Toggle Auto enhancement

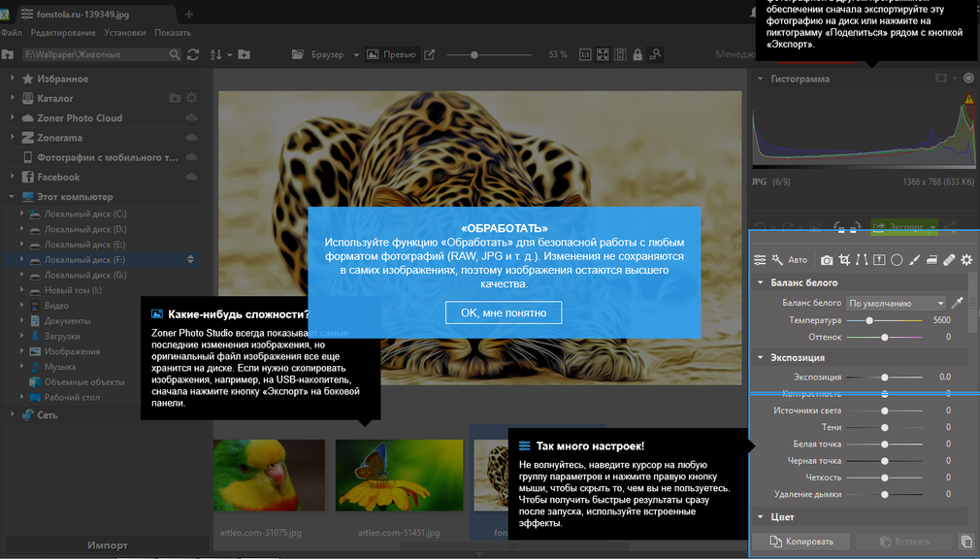(798, 260)
